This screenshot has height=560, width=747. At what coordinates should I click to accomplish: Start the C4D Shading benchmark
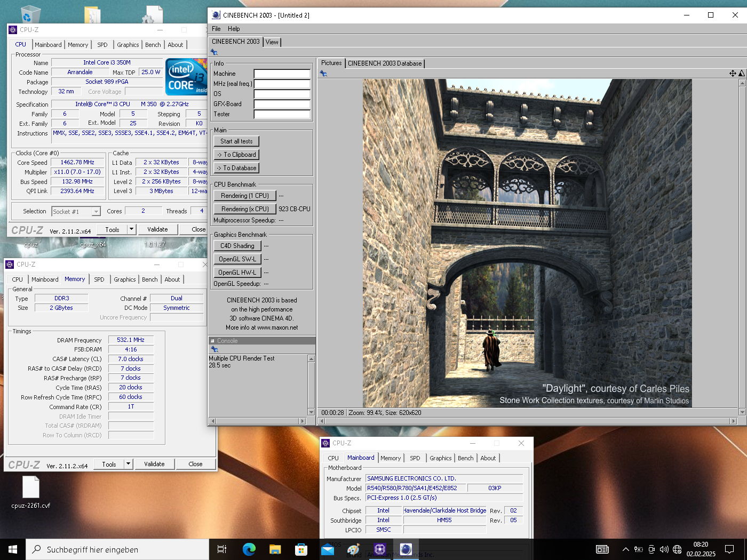(237, 246)
